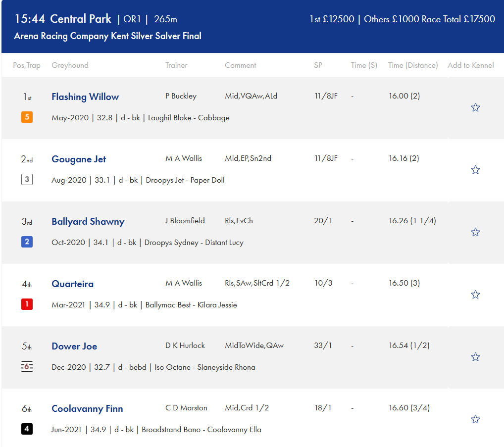504x447 pixels.
Task: Click star icon in Dower Joe row
Action: 475,357
